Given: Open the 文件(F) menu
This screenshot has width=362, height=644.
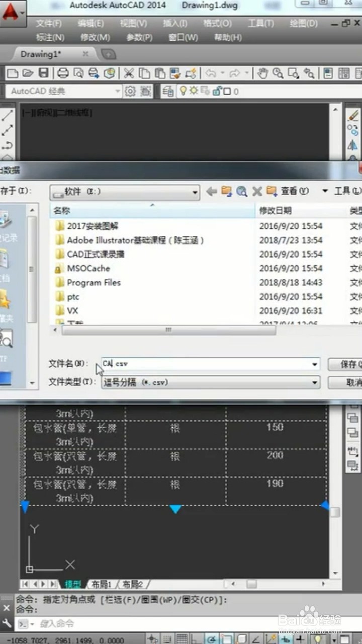Looking at the screenshot, I should pos(49,24).
